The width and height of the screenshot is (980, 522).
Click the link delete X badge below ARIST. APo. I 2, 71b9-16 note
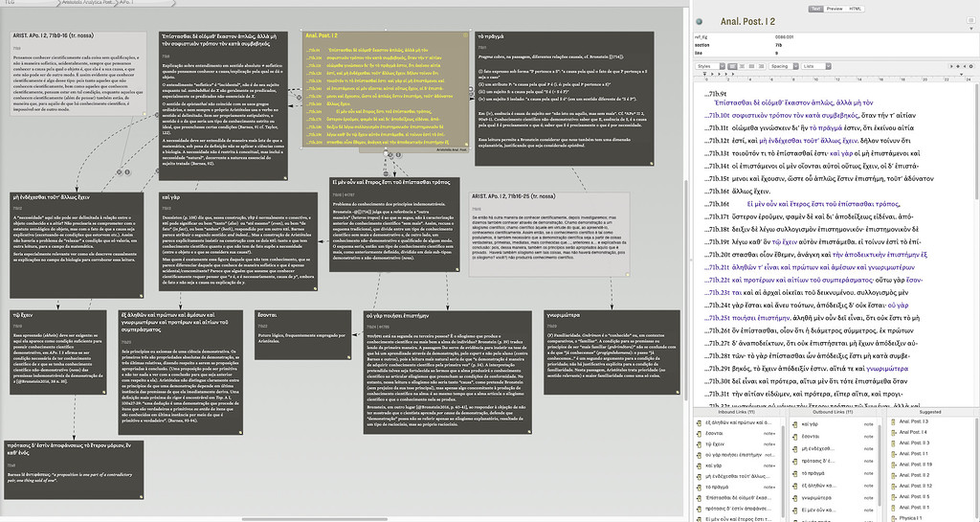(x=119, y=171)
